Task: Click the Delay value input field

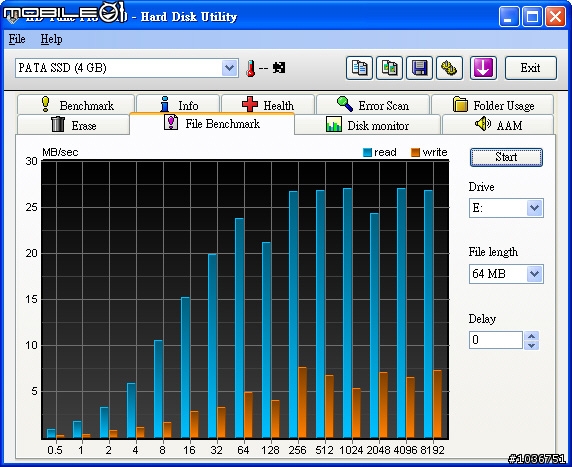Action: pos(496,340)
